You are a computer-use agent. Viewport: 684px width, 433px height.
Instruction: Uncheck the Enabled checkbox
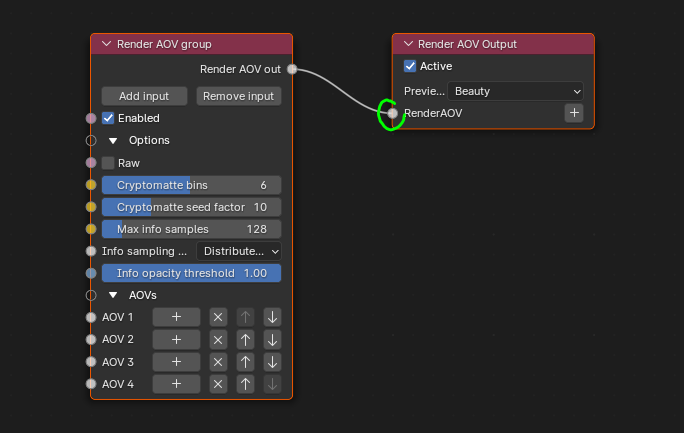tap(108, 118)
